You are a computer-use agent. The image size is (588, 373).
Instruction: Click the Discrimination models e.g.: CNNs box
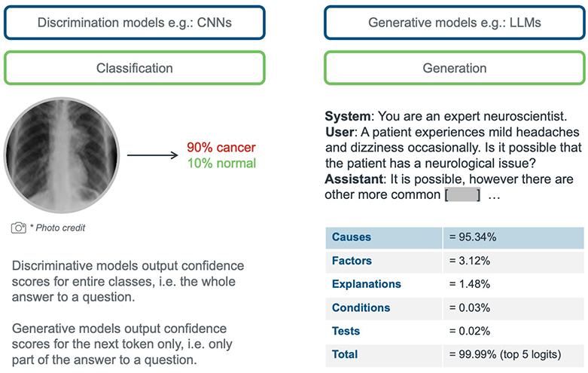[x=135, y=23]
